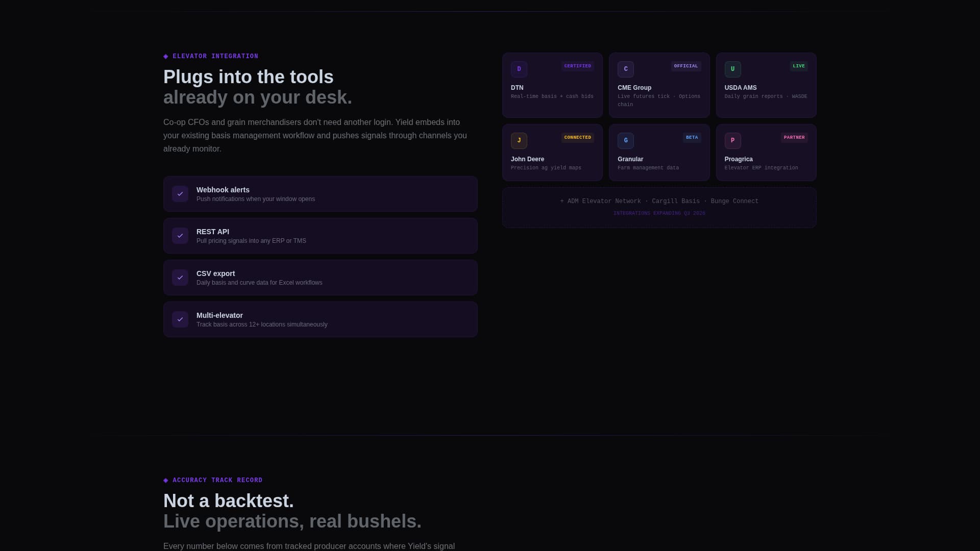Image resolution: width=980 pixels, height=551 pixels.
Task: Click the OFFICIAL badge on CME Group
Action: (x=685, y=66)
